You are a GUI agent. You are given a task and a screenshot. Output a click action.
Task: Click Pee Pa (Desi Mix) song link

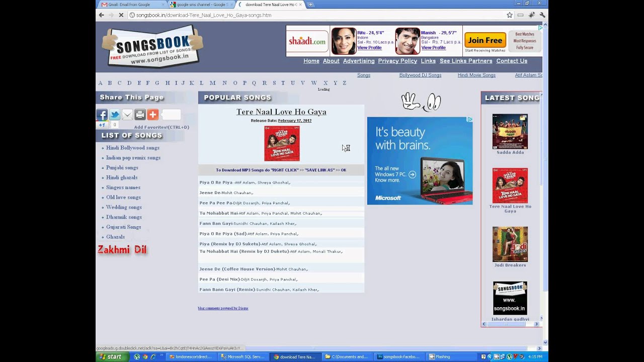(x=220, y=279)
